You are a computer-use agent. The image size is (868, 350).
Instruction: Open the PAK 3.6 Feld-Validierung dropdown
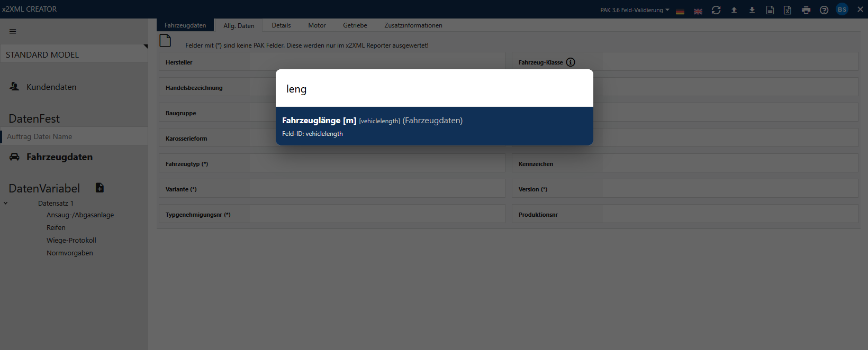635,10
